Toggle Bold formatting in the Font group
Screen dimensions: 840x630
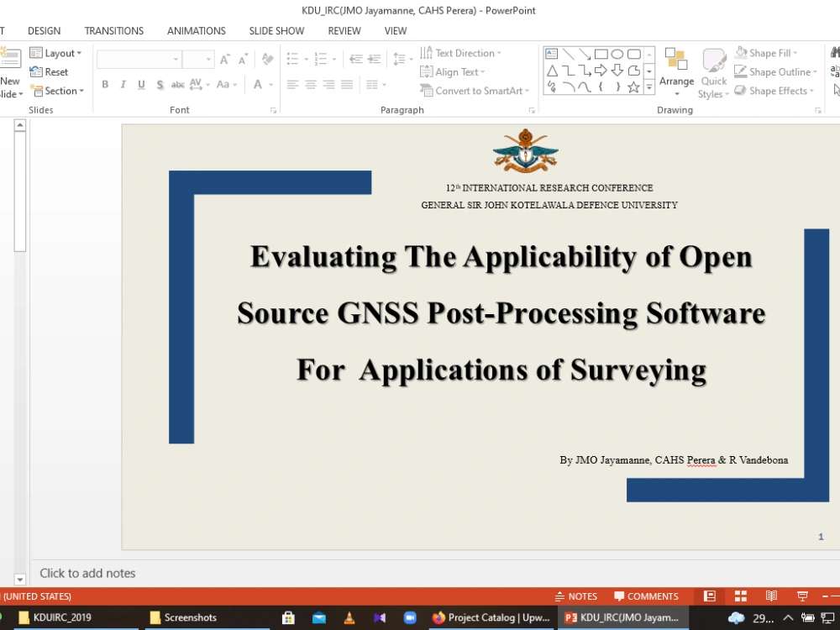pyautogui.click(x=105, y=85)
